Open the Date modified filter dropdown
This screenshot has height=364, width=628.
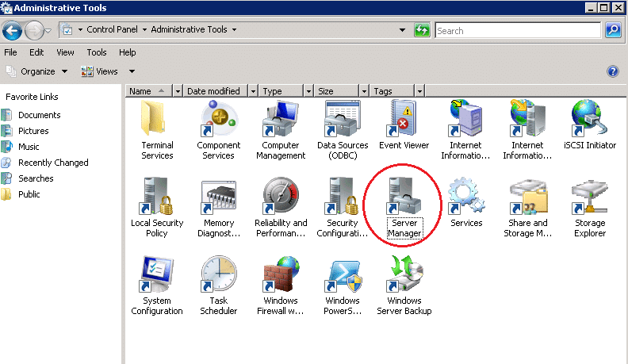coord(253,91)
